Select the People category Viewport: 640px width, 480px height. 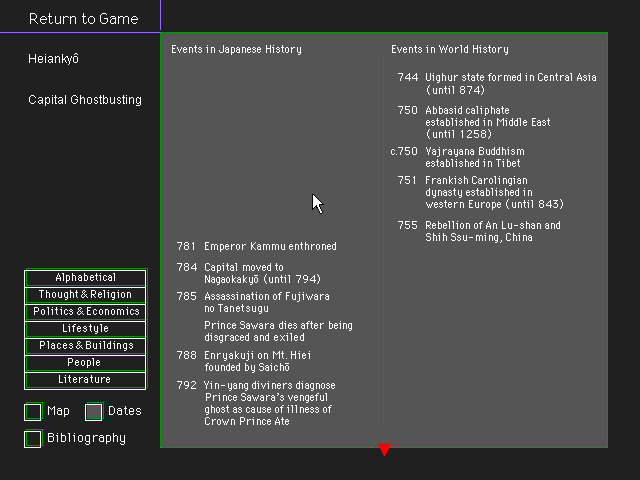85,362
